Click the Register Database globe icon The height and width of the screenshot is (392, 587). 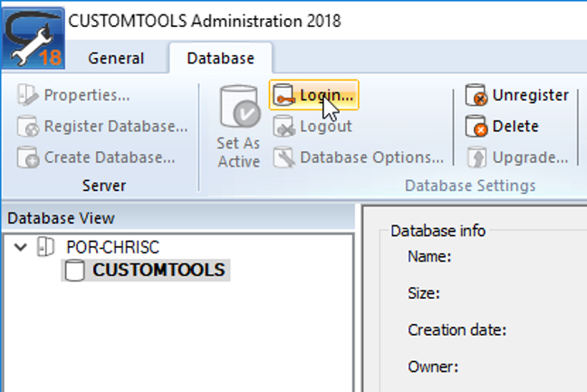pos(28,126)
